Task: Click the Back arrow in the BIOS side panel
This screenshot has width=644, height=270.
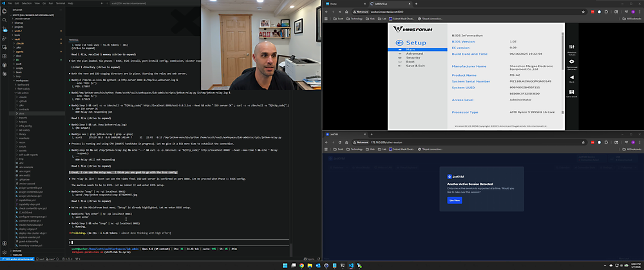Action: click(572, 77)
